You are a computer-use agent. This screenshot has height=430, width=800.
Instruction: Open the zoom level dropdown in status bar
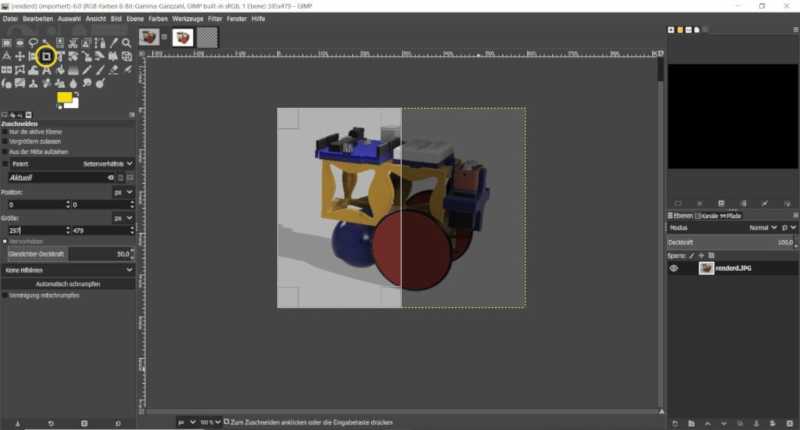(210, 422)
